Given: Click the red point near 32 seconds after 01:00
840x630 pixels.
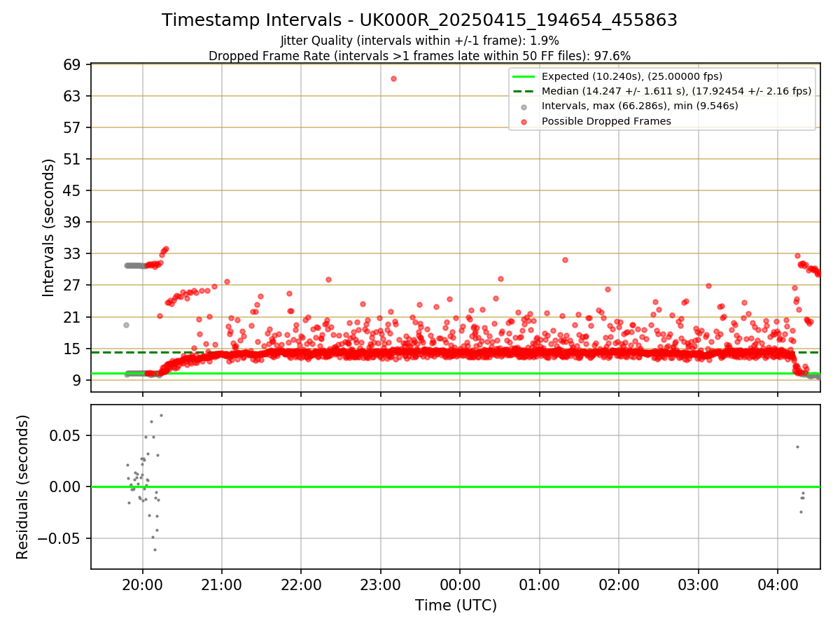Looking at the screenshot, I should coord(565,260).
